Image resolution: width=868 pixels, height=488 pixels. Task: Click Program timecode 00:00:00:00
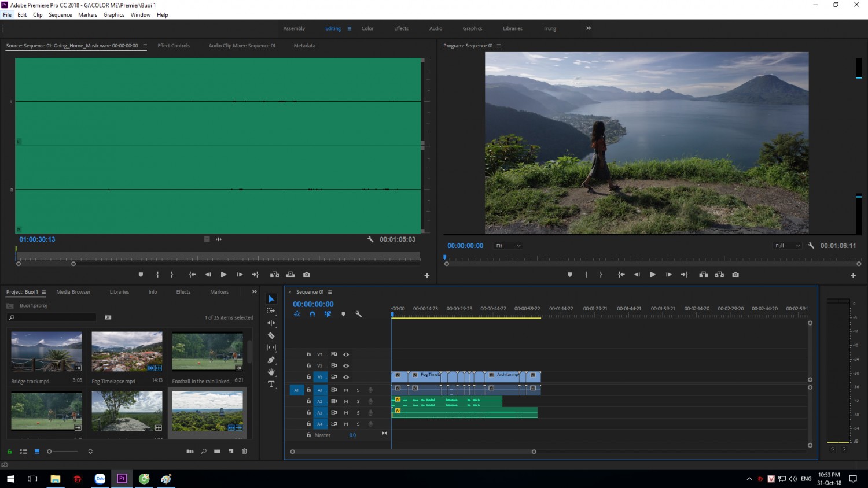tap(465, 246)
